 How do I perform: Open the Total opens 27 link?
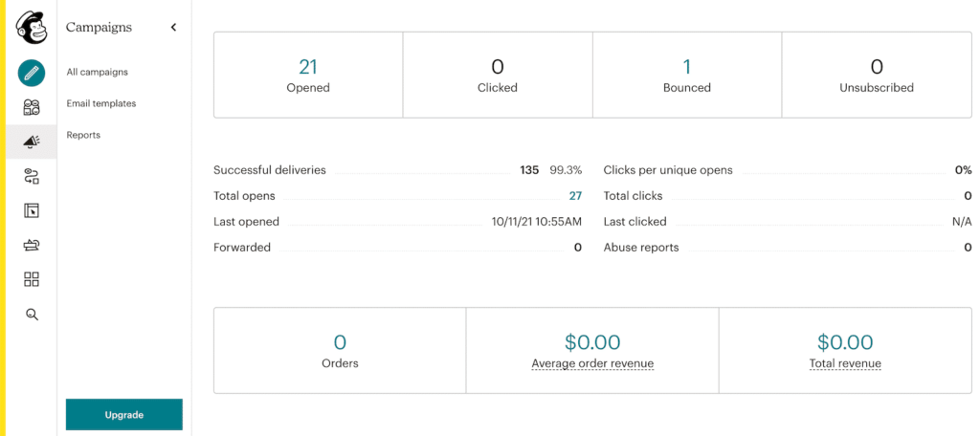tap(575, 196)
